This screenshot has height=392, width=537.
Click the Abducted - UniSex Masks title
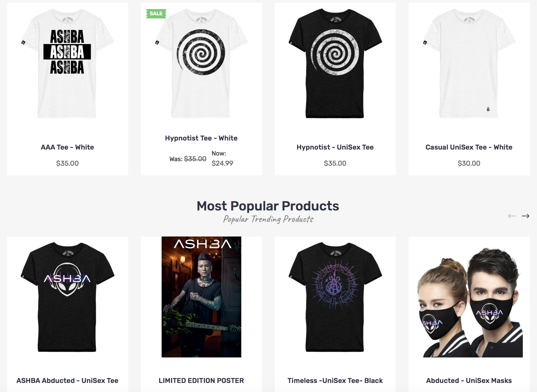pos(469,381)
